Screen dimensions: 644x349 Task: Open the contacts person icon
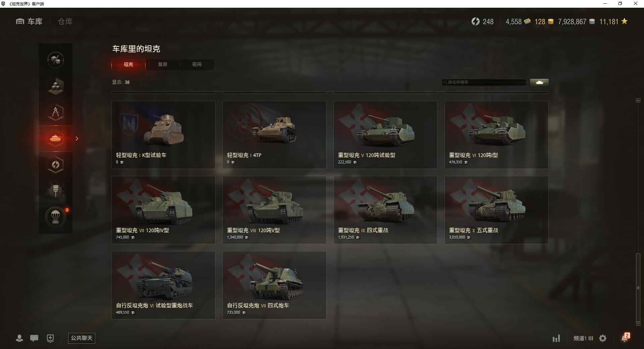(19, 338)
